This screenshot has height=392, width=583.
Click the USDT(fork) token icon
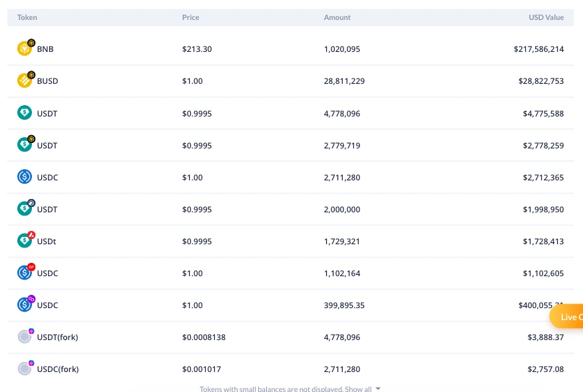tap(25, 337)
